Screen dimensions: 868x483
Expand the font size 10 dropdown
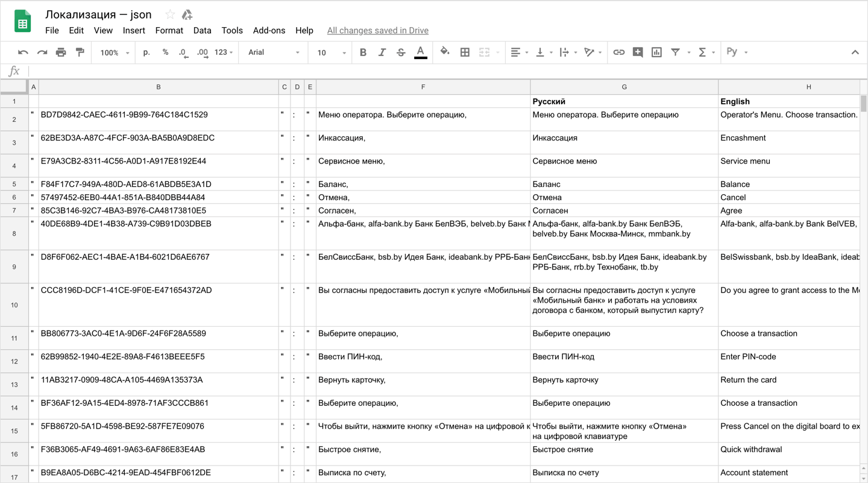coord(331,52)
